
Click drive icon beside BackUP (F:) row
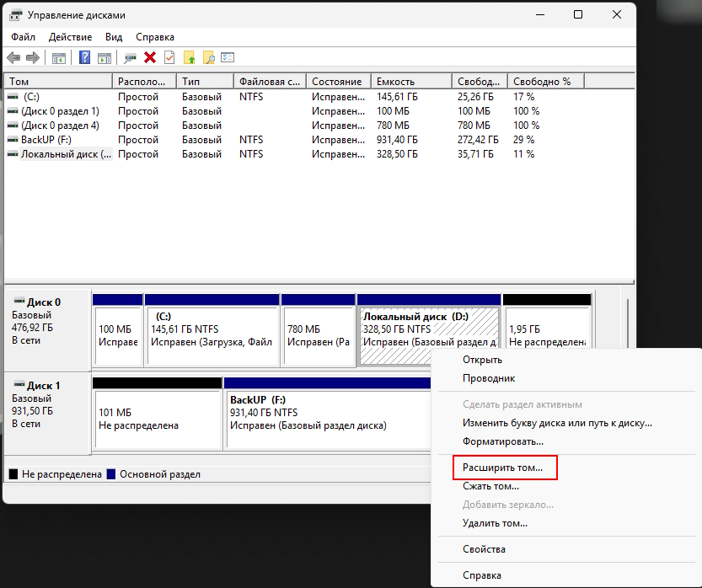(13, 140)
